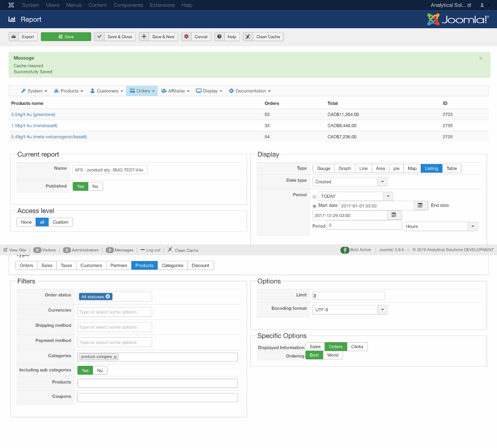497x448 pixels.
Task: Click the Export printer icon
Action: [x=14, y=37]
